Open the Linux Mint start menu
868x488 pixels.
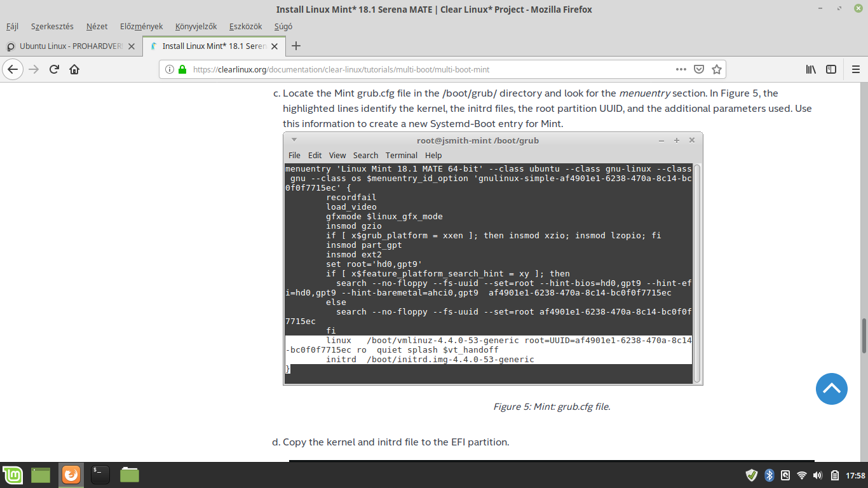(13, 475)
